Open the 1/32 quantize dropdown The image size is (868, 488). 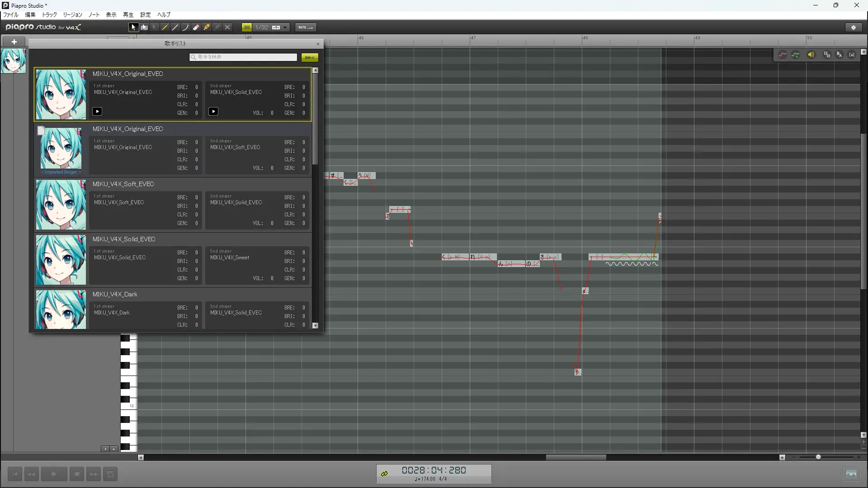tap(285, 28)
